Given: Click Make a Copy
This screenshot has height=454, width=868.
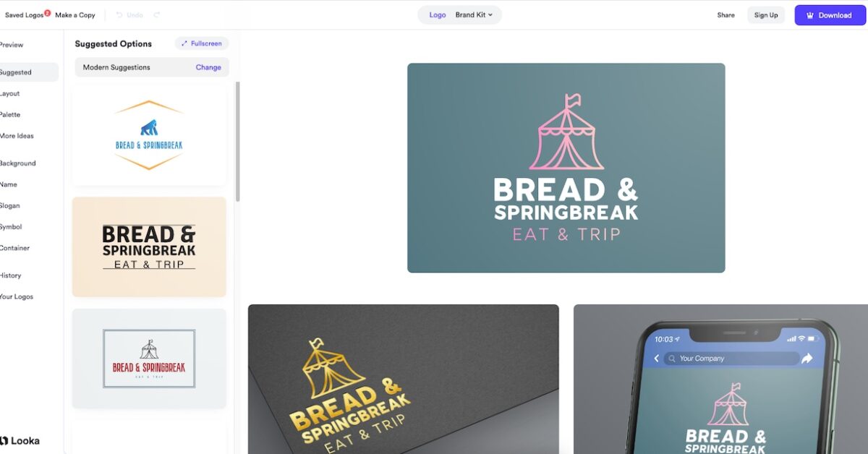Looking at the screenshot, I should click(75, 15).
